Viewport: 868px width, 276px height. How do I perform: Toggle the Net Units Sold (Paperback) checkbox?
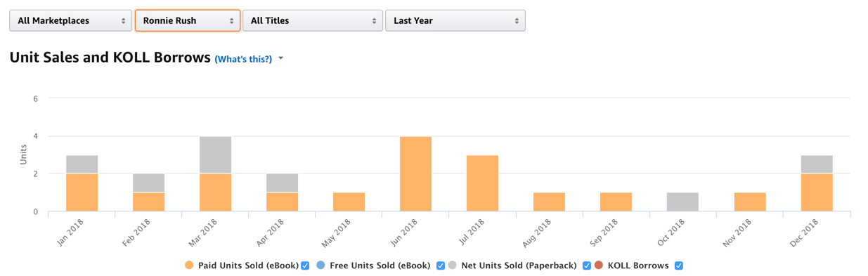click(x=587, y=265)
